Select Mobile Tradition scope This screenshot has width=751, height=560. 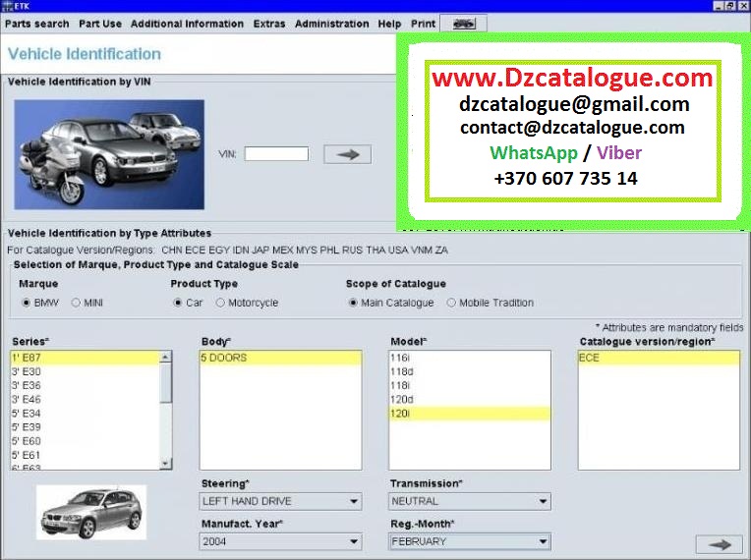(451, 303)
